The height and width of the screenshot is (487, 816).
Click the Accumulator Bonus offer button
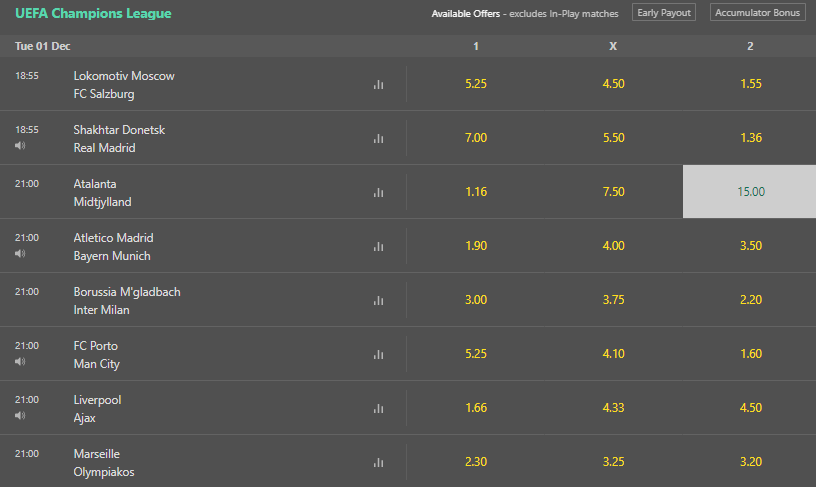[757, 13]
